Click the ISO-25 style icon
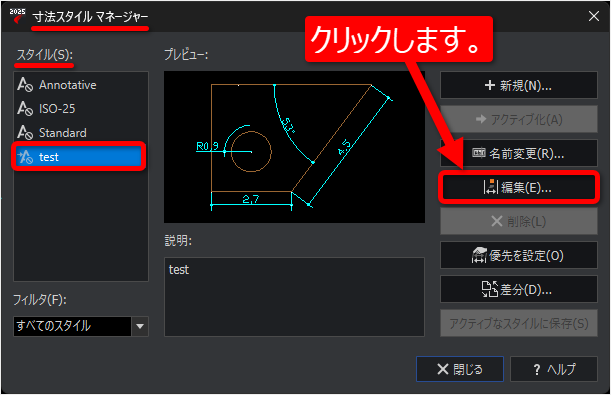 tap(25, 108)
